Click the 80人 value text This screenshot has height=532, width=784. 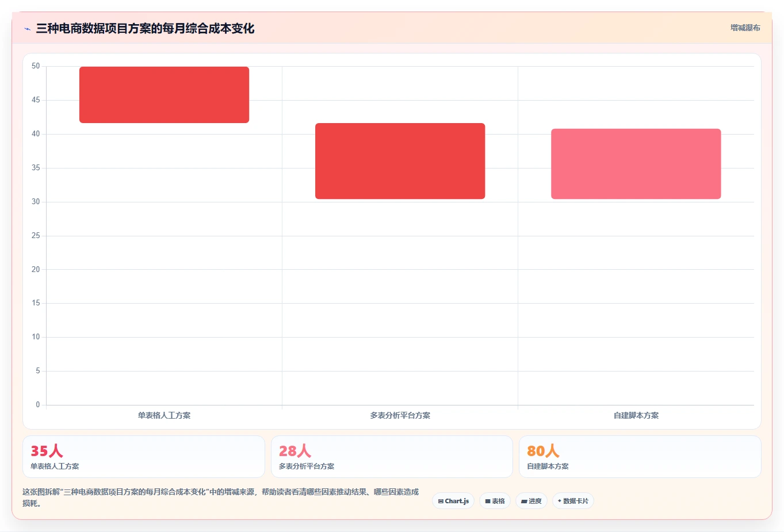(543, 451)
